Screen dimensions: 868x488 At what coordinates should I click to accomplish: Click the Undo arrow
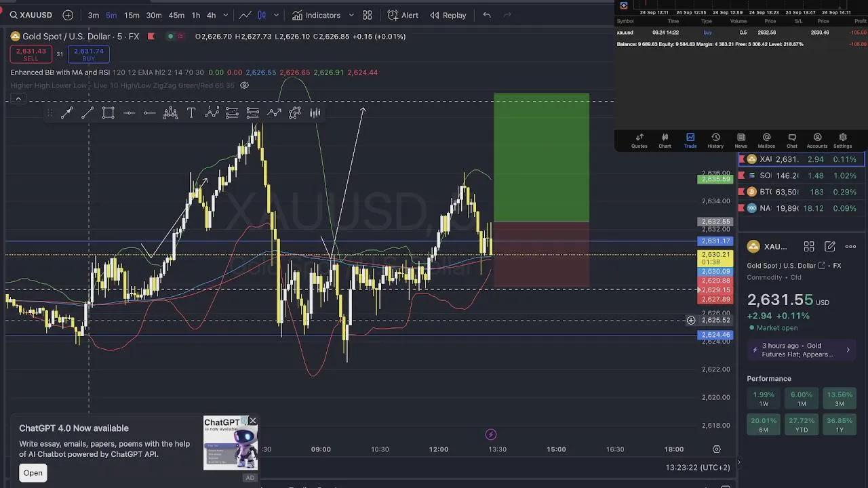coord(487,15)
